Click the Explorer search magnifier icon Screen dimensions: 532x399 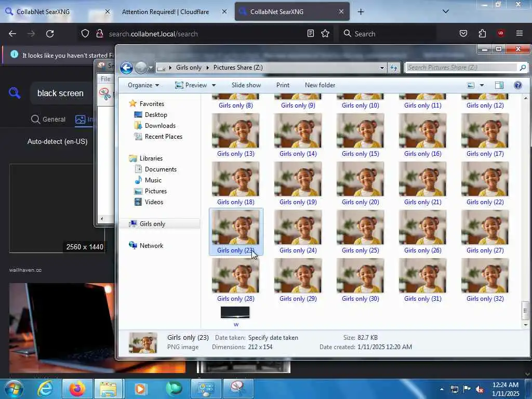tap(523, 68)
